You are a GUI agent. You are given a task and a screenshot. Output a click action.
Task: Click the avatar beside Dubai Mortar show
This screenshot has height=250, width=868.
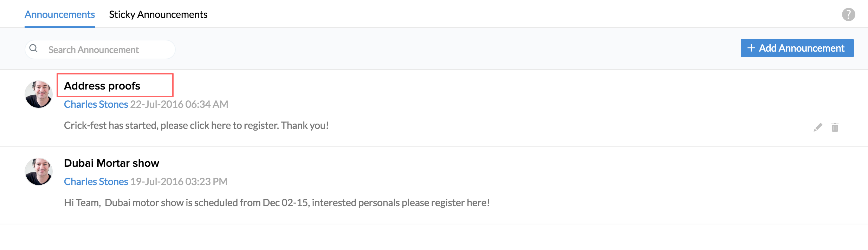click(x=39, y=171)
